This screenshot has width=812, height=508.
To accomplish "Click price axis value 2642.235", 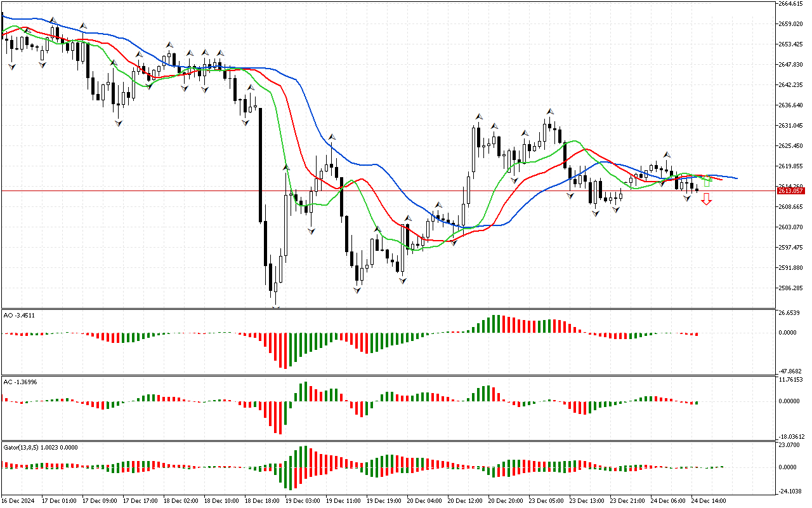I will (791, 85).
